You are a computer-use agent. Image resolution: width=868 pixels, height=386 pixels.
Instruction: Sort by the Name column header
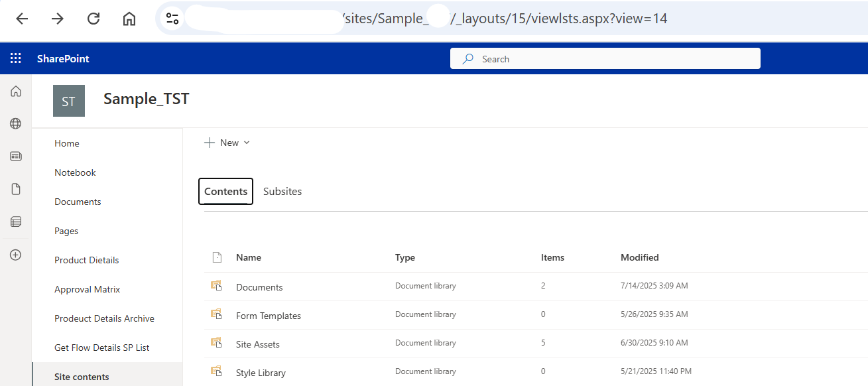[249, 257]
